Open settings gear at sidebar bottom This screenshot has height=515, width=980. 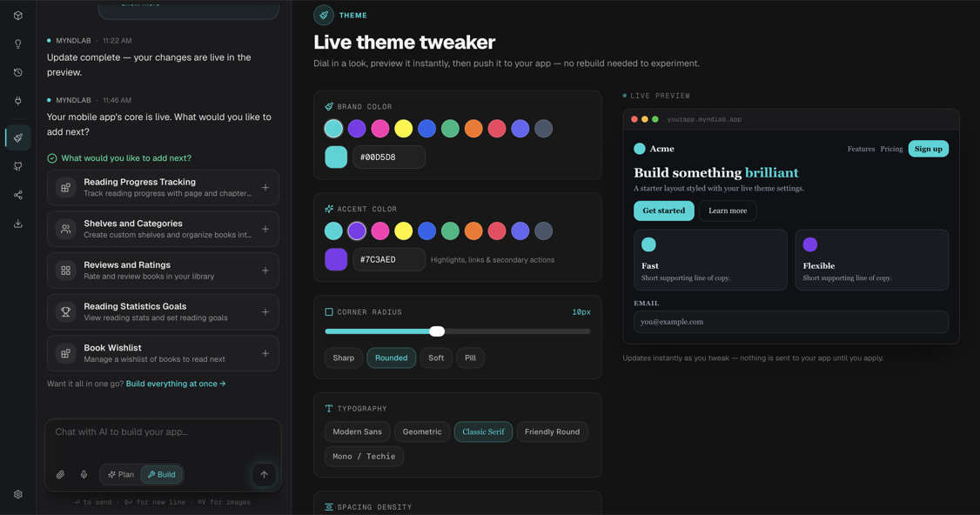click(x=18, y=494)
